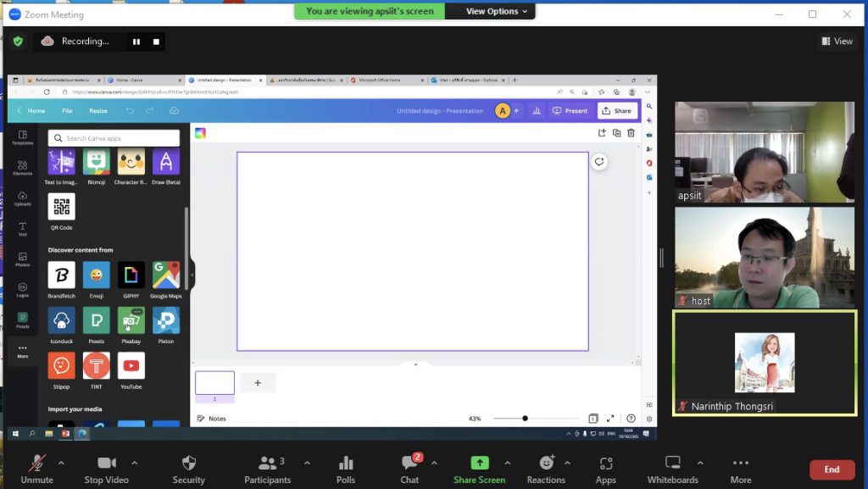868x489 pixels.
Task: Click Stop Video camera button
Action: pyautogui.click(x=106, y=464)
